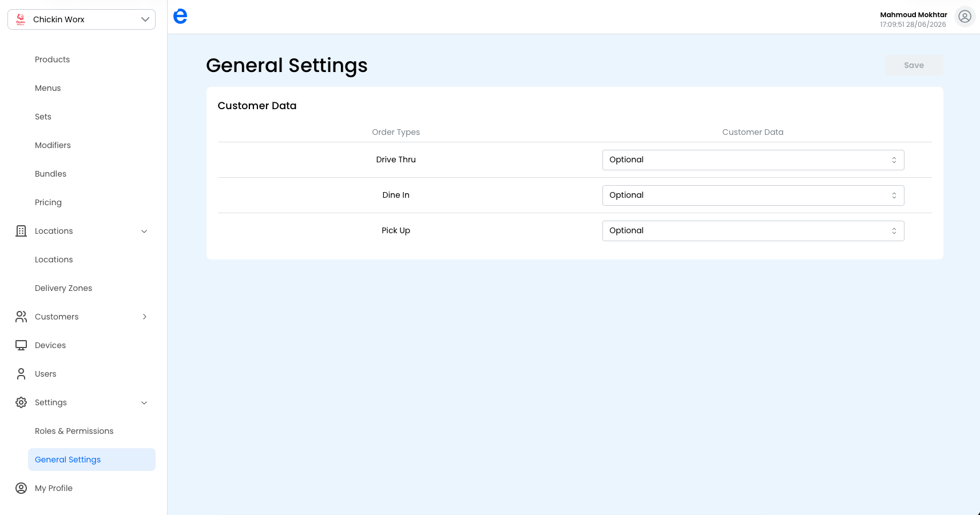The width and height of the screenshot is (980, 515).
Task: Collapse the Settings section chevron
Action: (144, 402)
